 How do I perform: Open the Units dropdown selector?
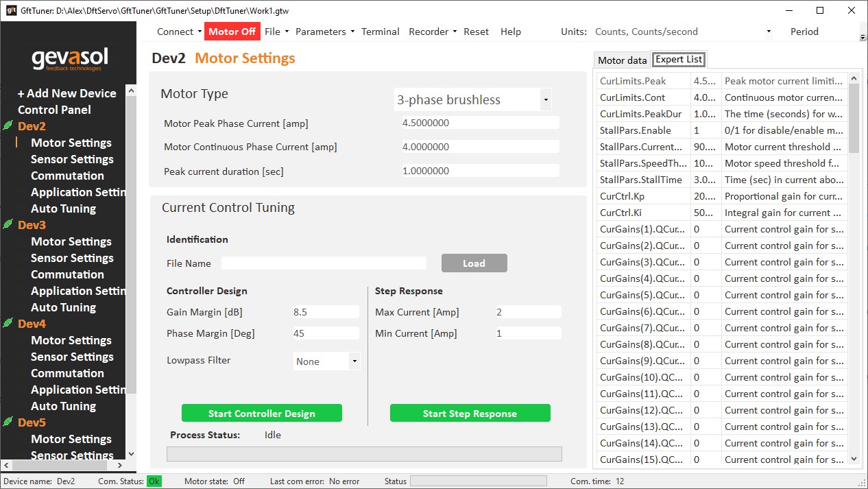682,32
